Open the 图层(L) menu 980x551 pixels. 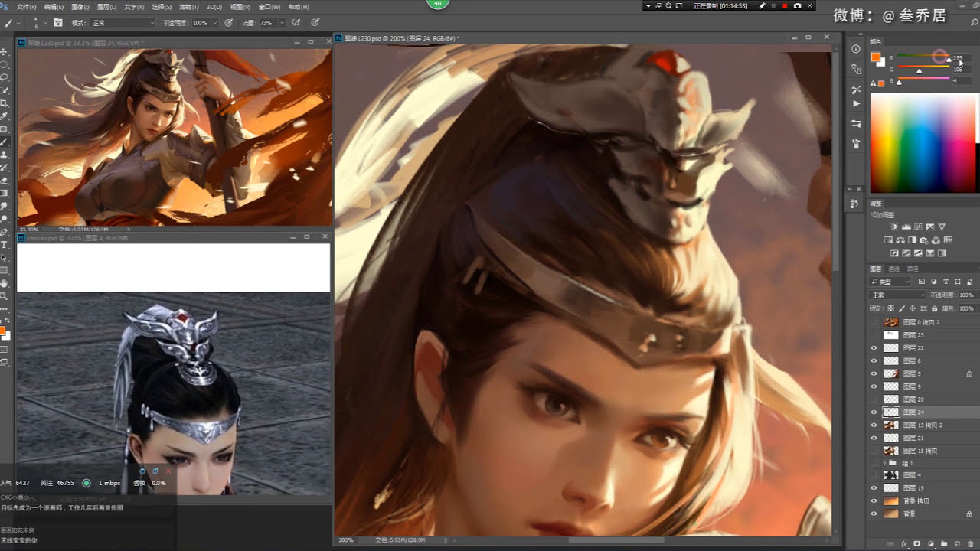(106, 6)
